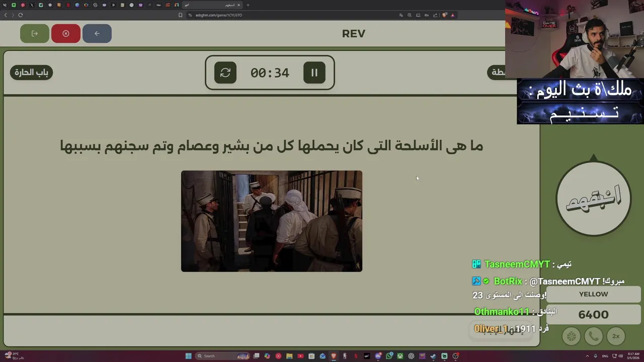
Task: Click the share icon in address bar
Action: click(x=435, y=15)
